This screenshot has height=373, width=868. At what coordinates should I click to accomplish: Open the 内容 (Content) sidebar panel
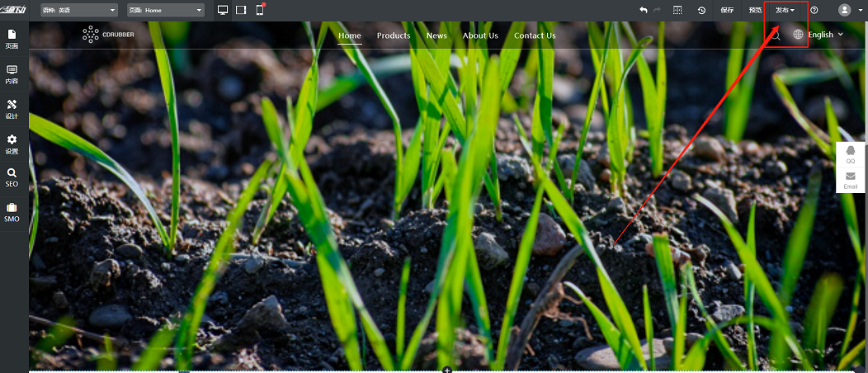12,74
